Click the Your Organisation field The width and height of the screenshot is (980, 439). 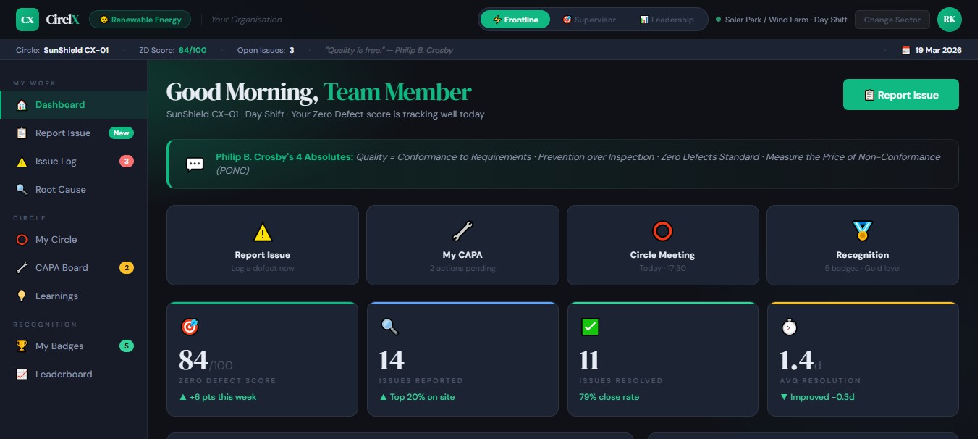tap(246, 20)
